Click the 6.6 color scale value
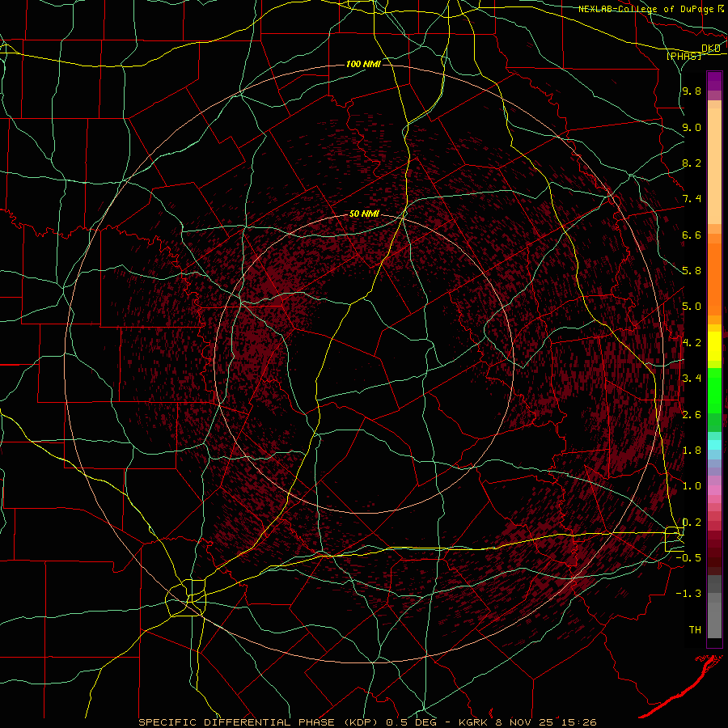This screenshot has height=728, width=728. (692, 235)
